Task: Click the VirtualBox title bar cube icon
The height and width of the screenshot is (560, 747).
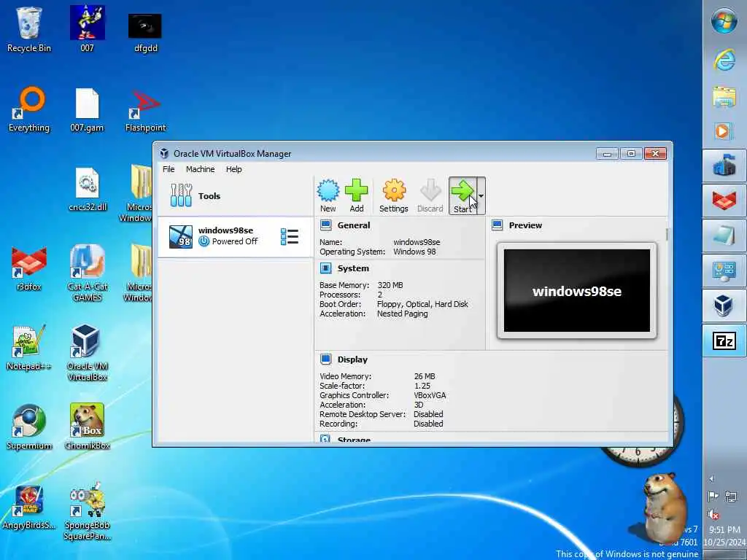Action: click(164, 153)
